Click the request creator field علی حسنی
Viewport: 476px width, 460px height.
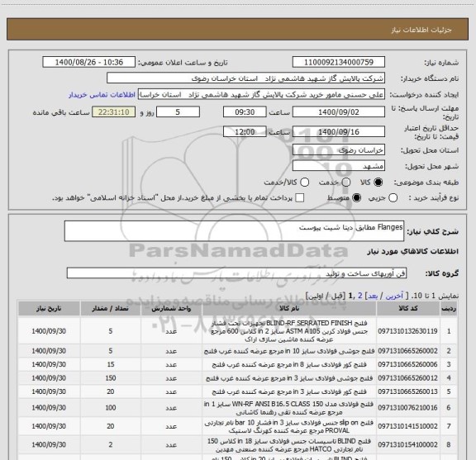click(x=261, y=94)
